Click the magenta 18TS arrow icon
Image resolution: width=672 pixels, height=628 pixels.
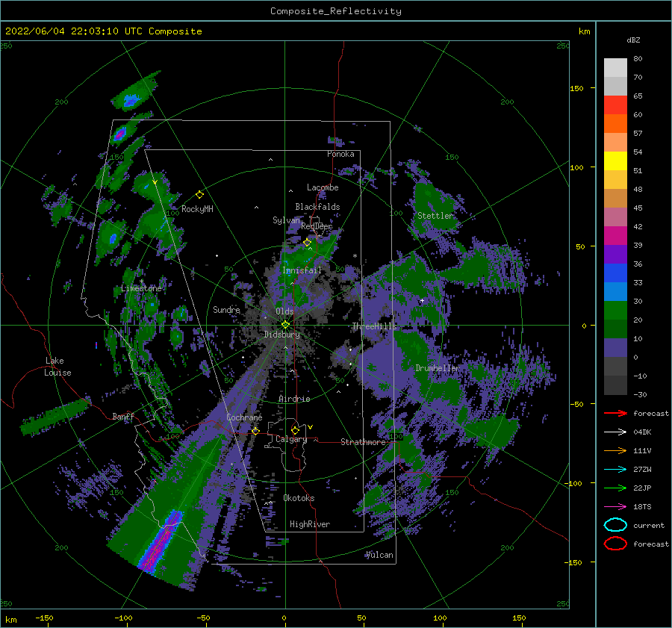coord(615,507)
